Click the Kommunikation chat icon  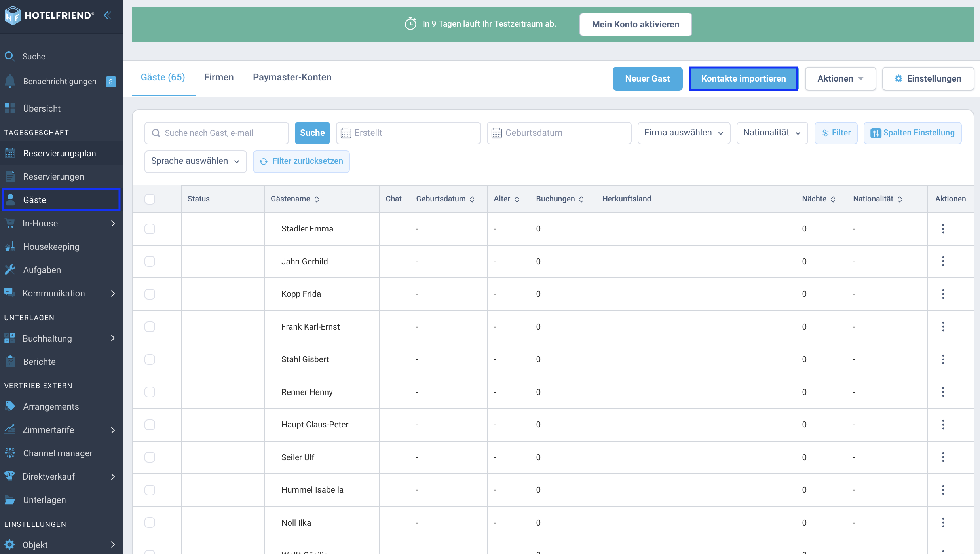10,293
